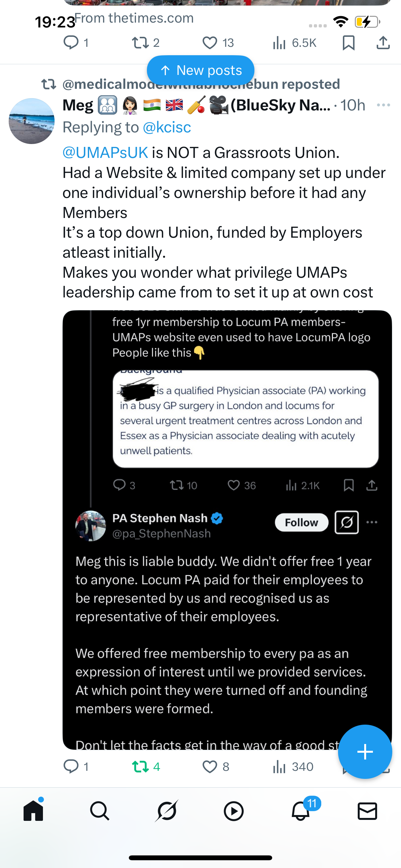
Task: Open the @UMAPsUK mention
Action: click(105, 153)
